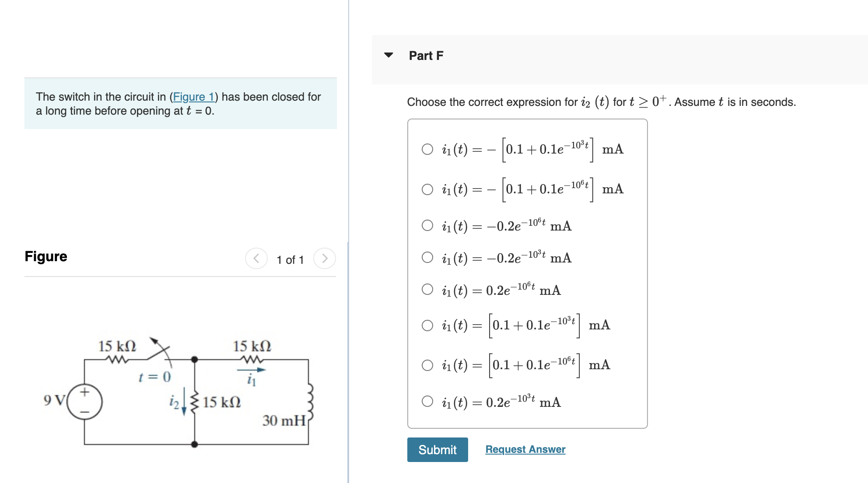868x483 pixels.
Task: Click the Figure heading label
Action: 45,256
